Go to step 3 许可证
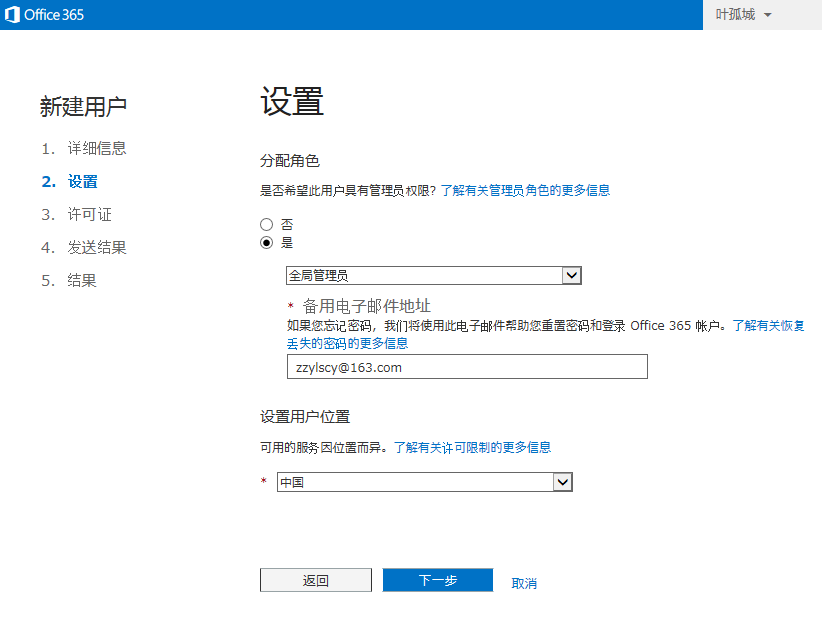Viewport: 822px width, 619px height. pyautogui.click(x=89, y=214)
